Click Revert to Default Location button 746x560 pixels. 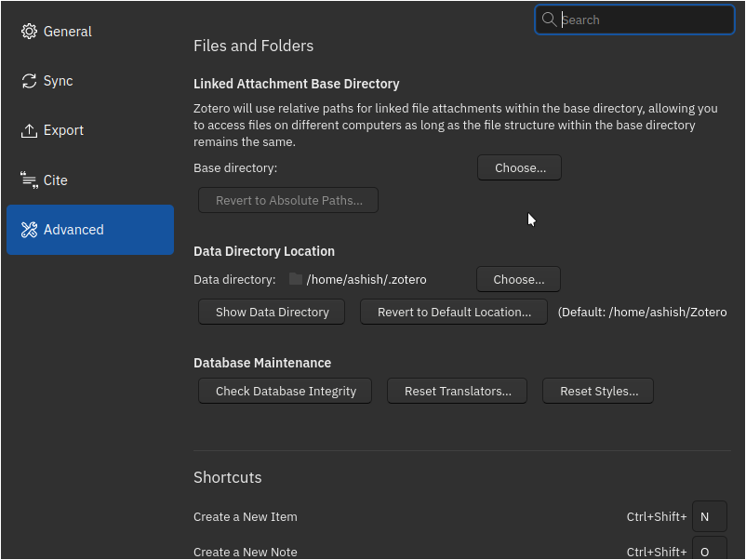tap(454, 312)
